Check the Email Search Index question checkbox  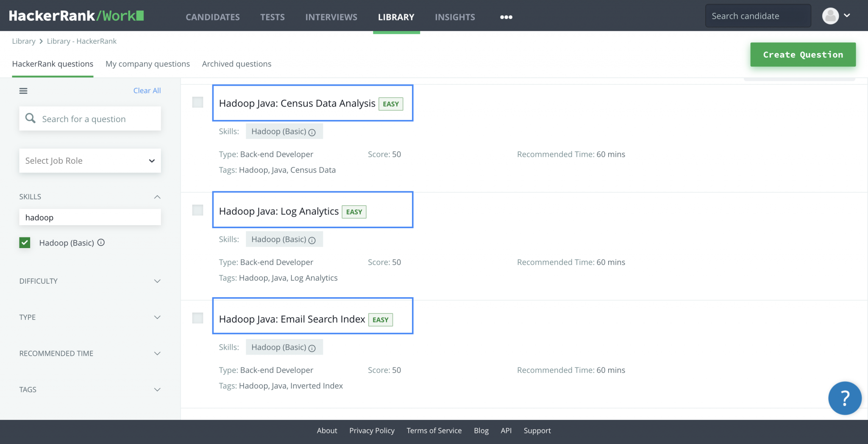(x=198, y=318)
